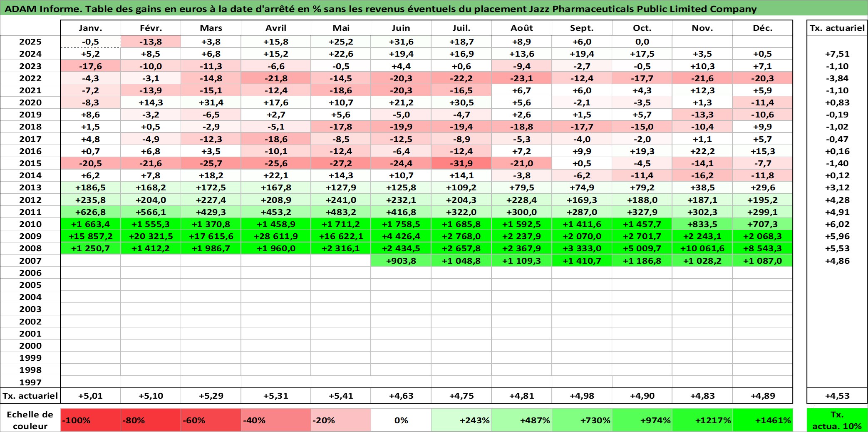Select the 2025 row label
868x432 pixels.
click(30, 42)
